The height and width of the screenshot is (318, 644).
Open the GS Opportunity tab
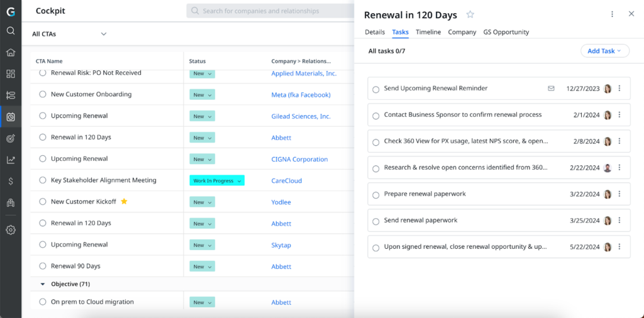(506, 32)
